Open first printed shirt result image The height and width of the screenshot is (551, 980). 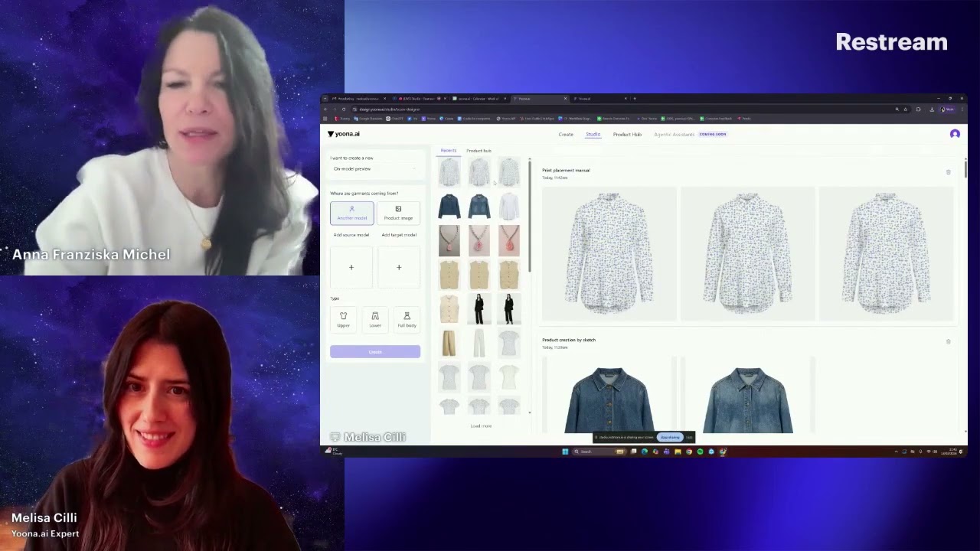tap(609, 253)
